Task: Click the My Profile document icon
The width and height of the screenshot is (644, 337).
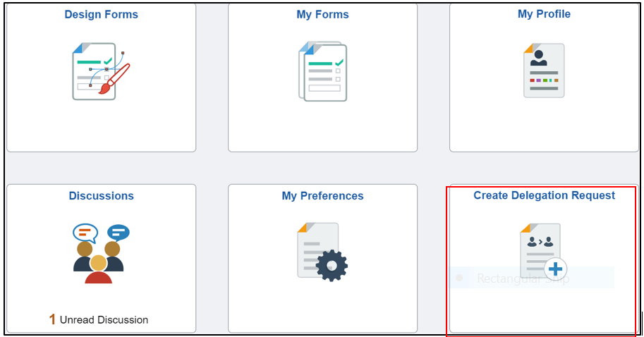Action: coord(544,71)
